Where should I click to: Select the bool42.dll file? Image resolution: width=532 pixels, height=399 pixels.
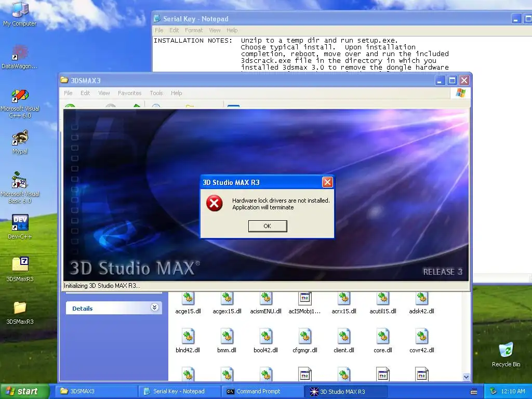[265, 341]
